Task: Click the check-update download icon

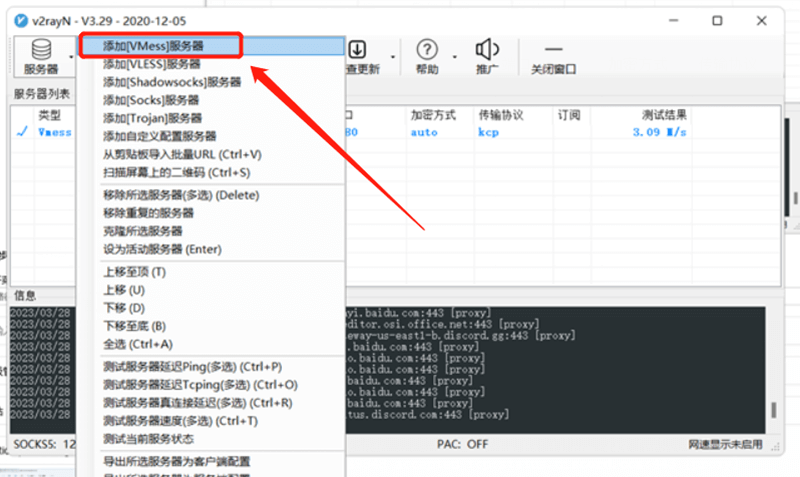Action: coord(357,50)
